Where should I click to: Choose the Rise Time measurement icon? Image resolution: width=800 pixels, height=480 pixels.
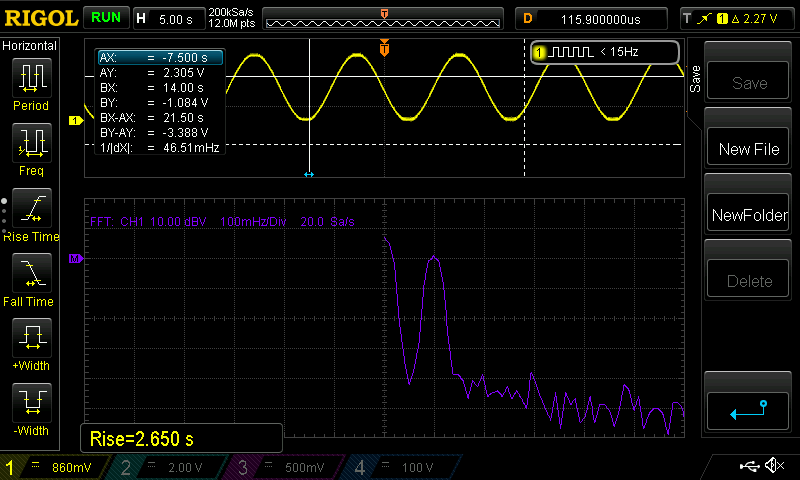(x=31, y=208)
